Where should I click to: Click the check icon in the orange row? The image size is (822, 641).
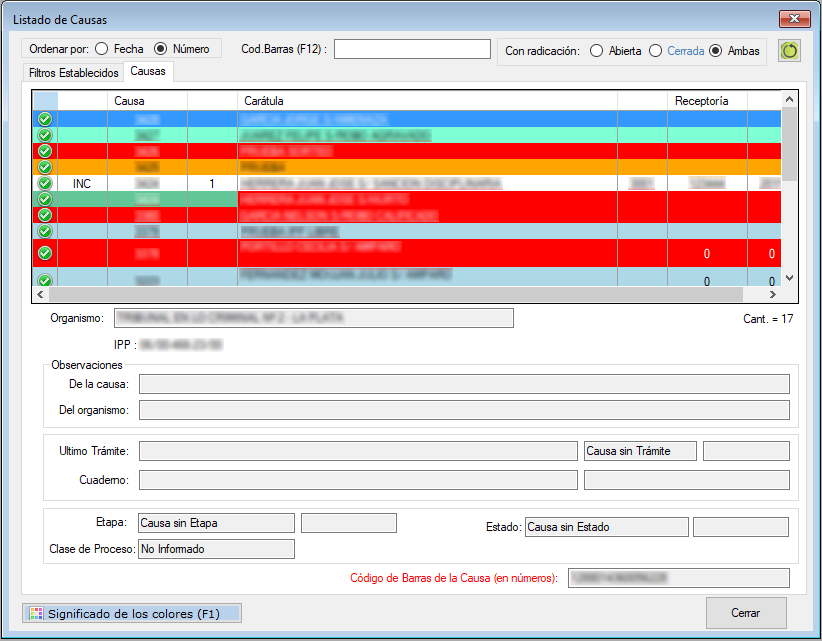coord(45,167)
